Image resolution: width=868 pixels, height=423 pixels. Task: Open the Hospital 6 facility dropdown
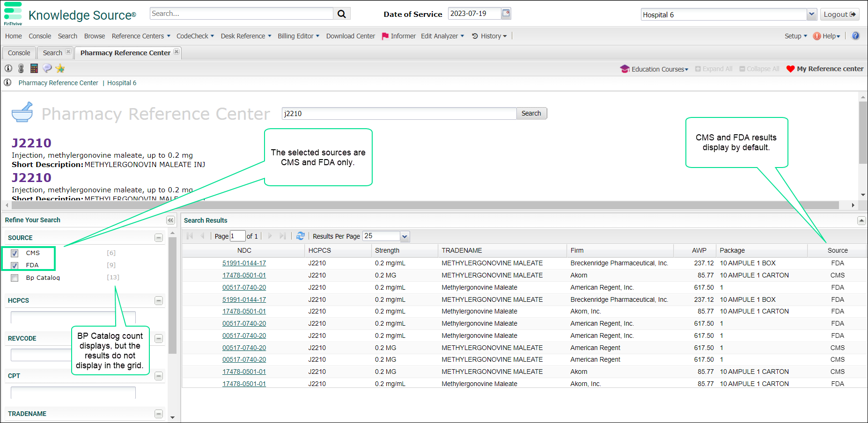[x=812, y=15]
